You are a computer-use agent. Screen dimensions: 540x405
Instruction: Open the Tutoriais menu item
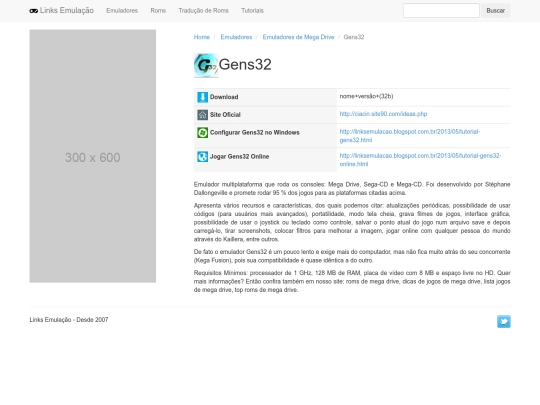click(x=252, y=11)
